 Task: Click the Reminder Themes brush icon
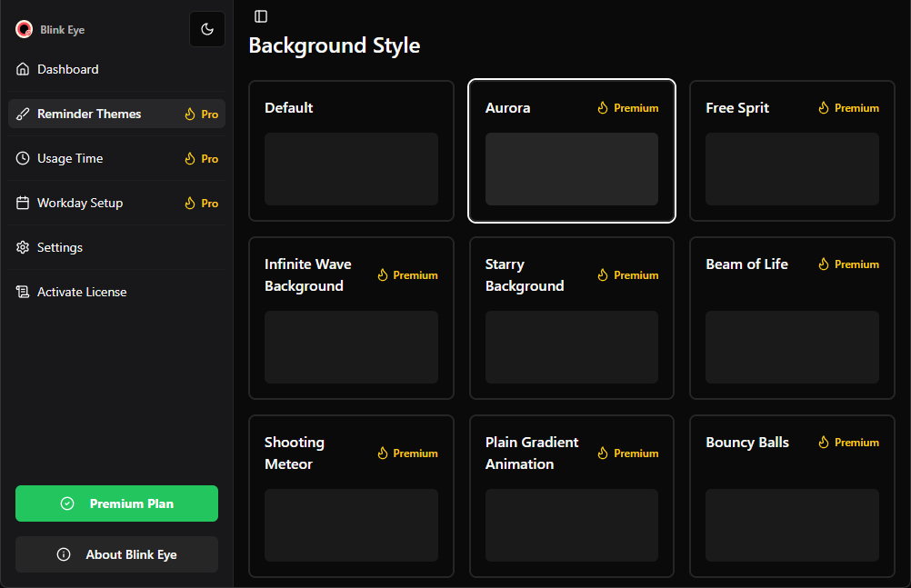click(23, 114)
